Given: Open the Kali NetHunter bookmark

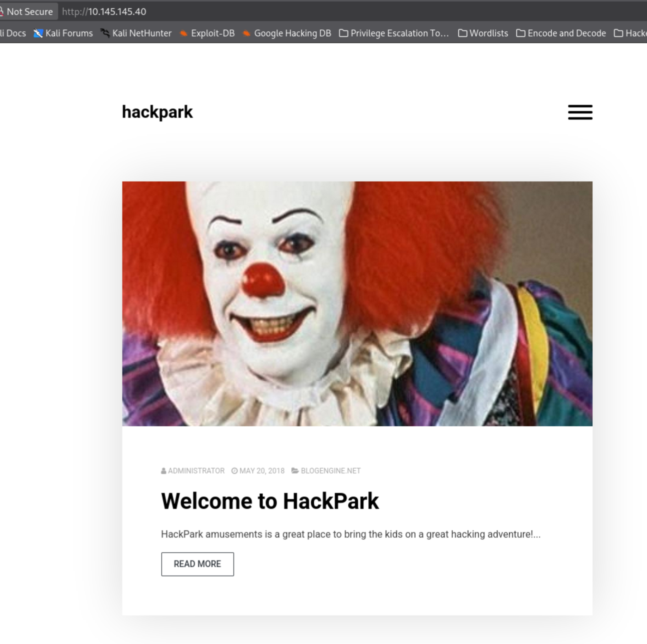Looking at the screenshot, I should (136, 33).
